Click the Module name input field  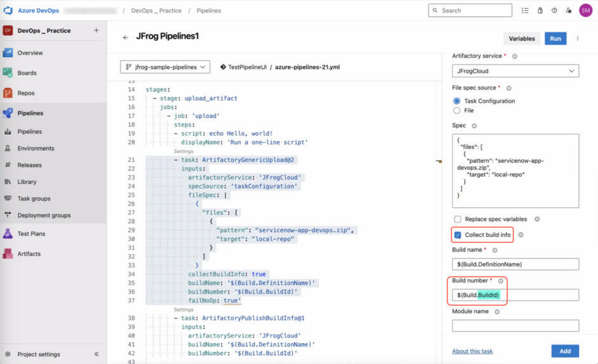tap(515, 325)
